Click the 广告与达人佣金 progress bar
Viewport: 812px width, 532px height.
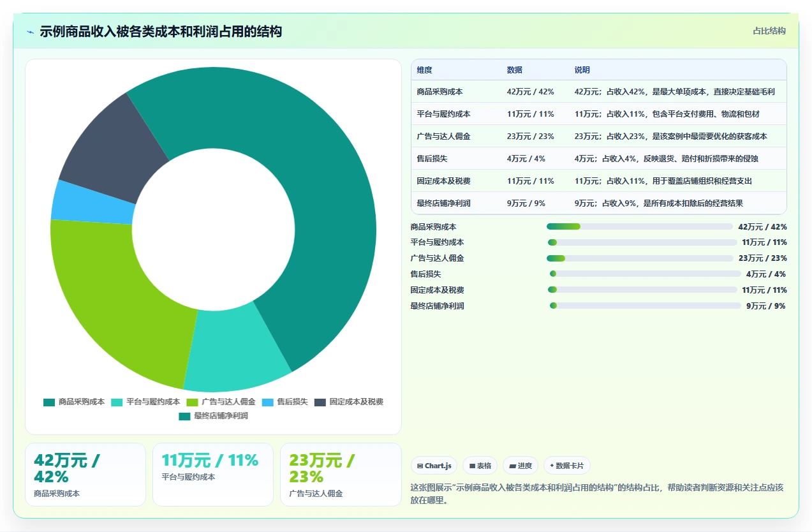640,258
